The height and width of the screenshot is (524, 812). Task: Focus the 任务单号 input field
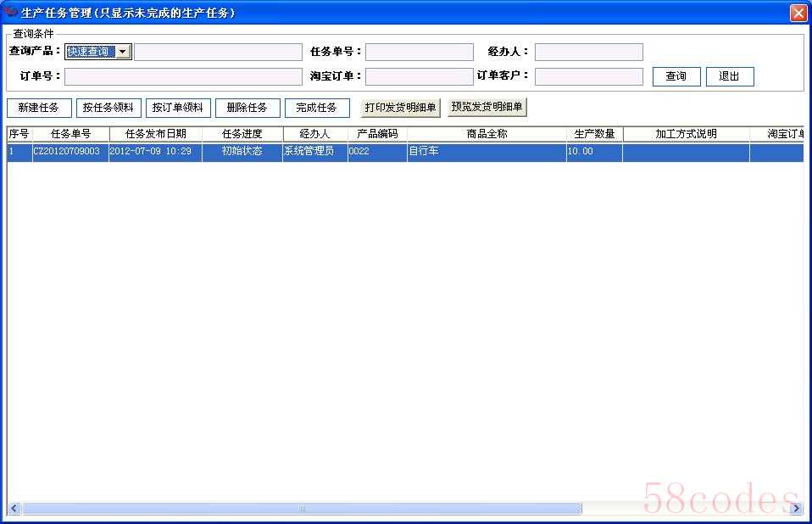point(420,53)
